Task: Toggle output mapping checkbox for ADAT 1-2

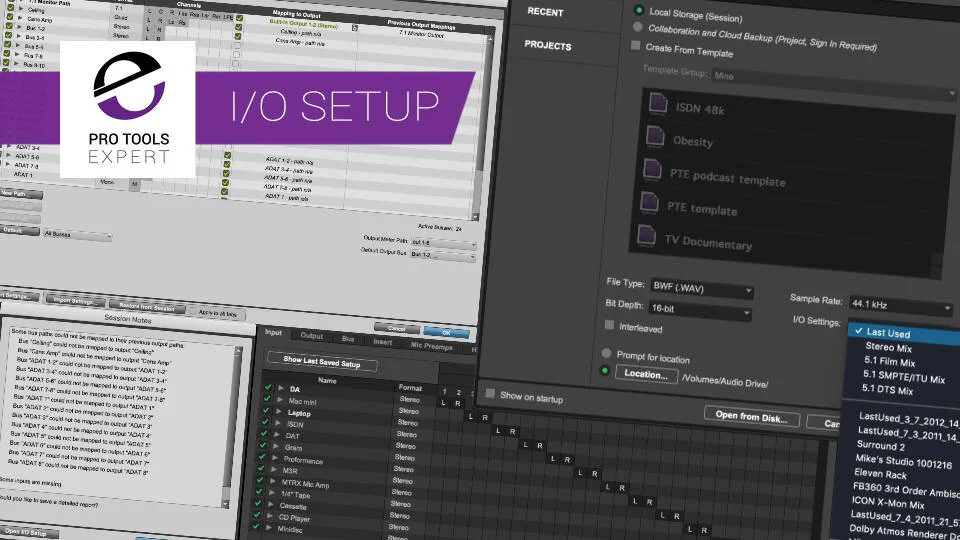Action: [x=227, y=156]
